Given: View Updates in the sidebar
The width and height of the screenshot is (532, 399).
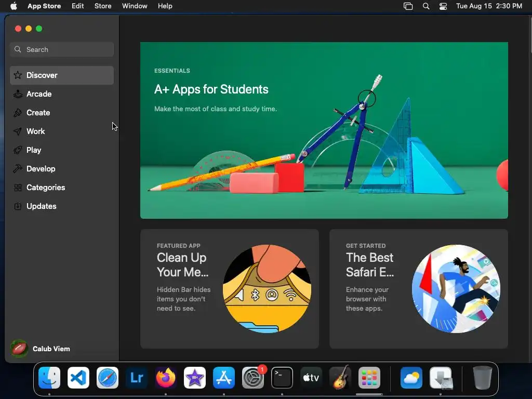Looking at the screenshot, I should (x=62, y=206).
